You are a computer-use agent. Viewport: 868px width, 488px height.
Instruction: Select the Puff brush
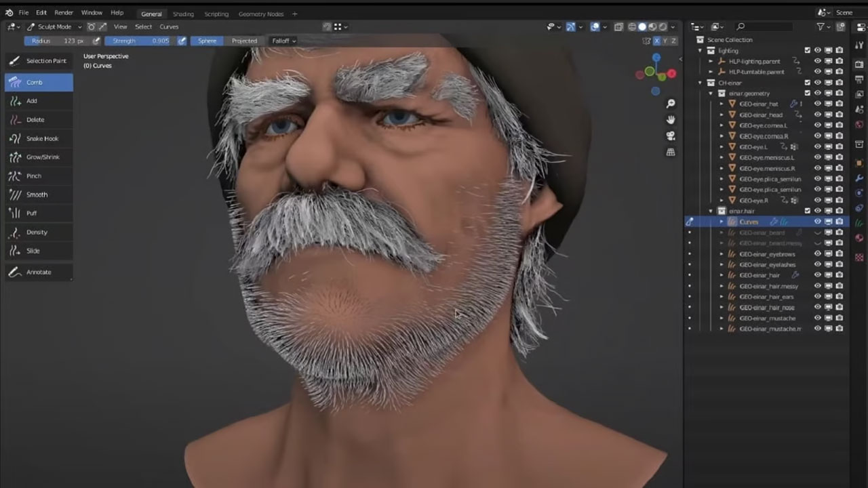pos(39,213)
